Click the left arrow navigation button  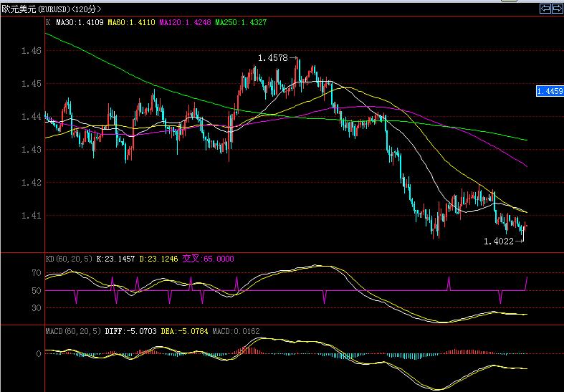coord(545,9)
